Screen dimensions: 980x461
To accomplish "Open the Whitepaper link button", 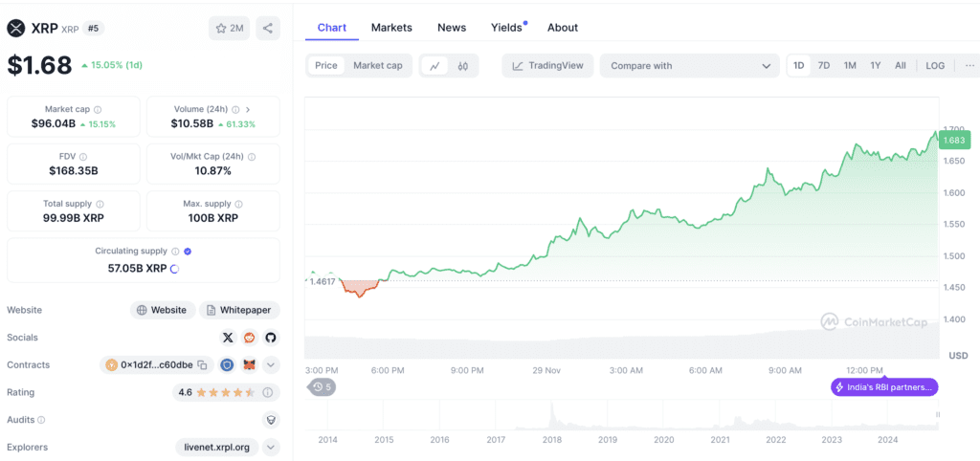I will [240, 310].
